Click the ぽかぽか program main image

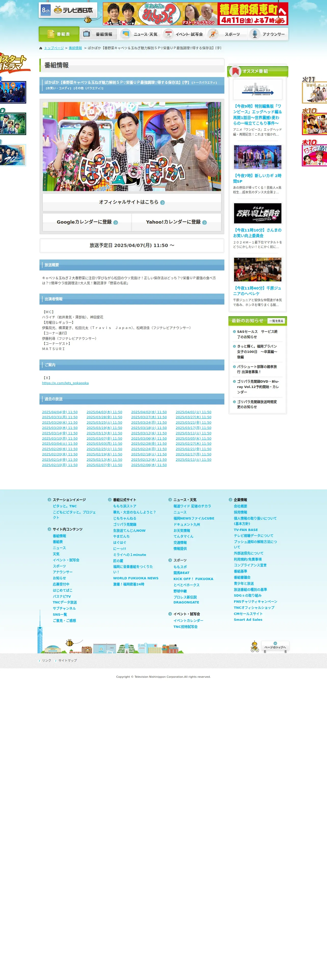click(132, 147)
